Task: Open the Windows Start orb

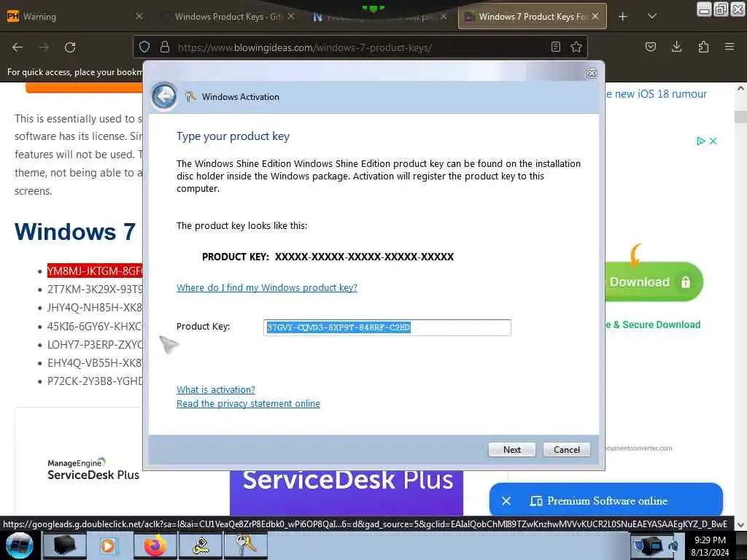Action: pos(20,545)
